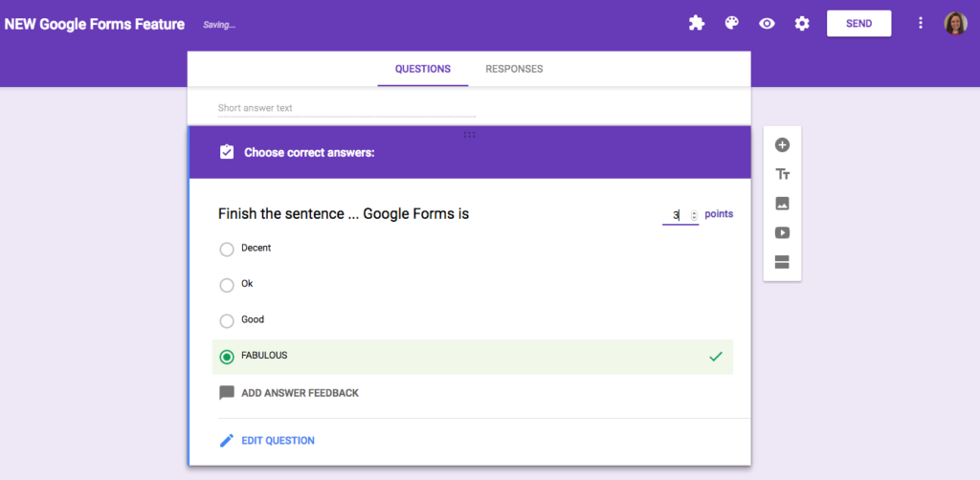The width and height of the screenshot is (980, 480).
Task: Switch to the Questions tab
Action: coord(422,69)
